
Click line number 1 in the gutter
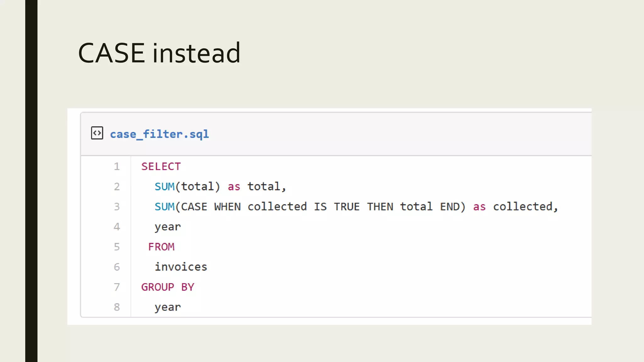coord(117,166)
